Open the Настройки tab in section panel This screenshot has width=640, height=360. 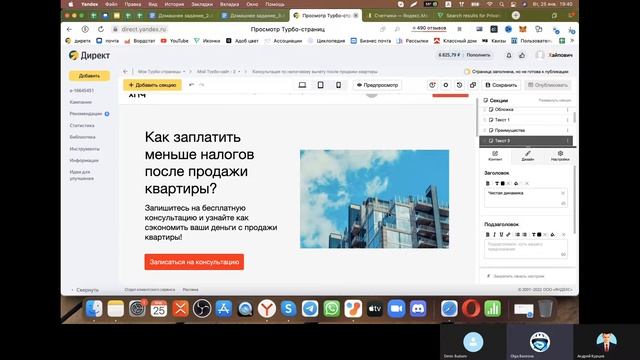560,156
